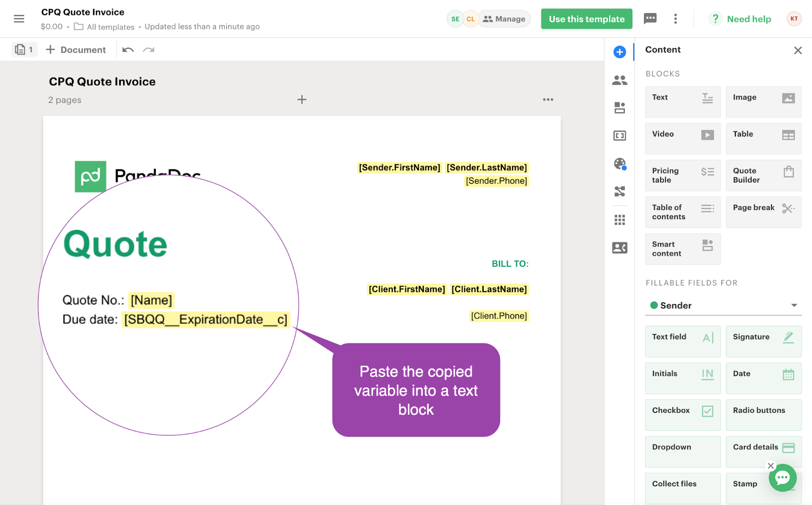
Task: Open the document section three-dot menu
Action: [548, 99]
